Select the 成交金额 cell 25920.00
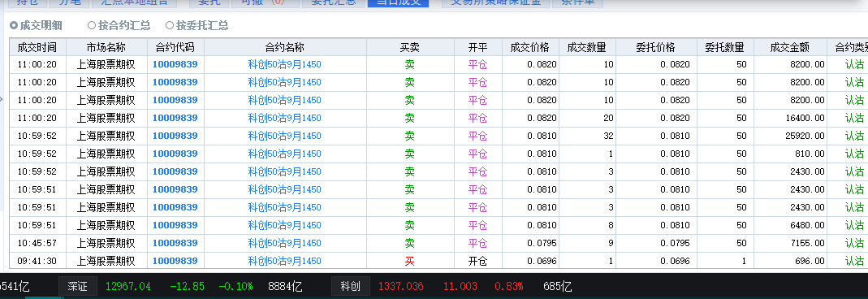 (x=790, y=136)
